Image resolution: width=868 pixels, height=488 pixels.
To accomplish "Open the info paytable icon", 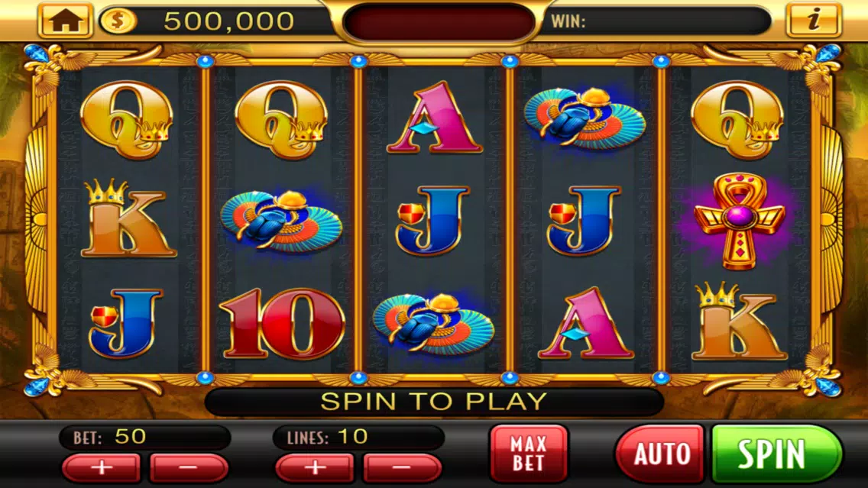I will coord(813,21).
